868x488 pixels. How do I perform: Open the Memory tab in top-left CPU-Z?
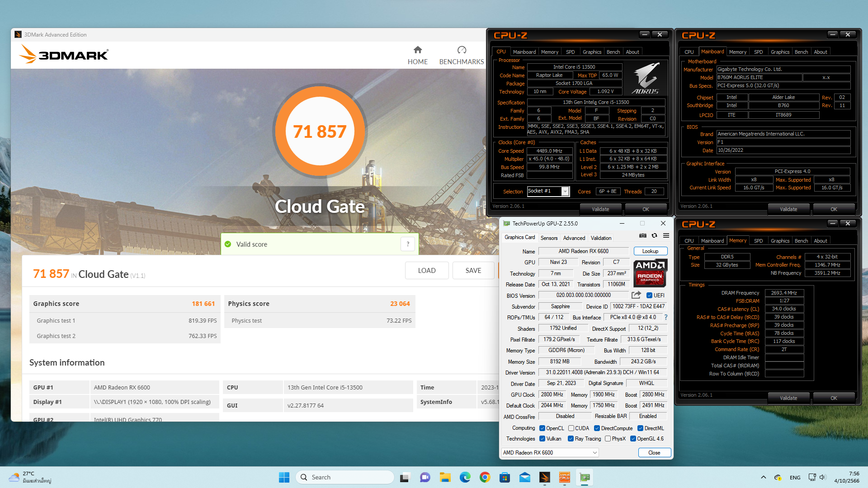click(549, 52)
